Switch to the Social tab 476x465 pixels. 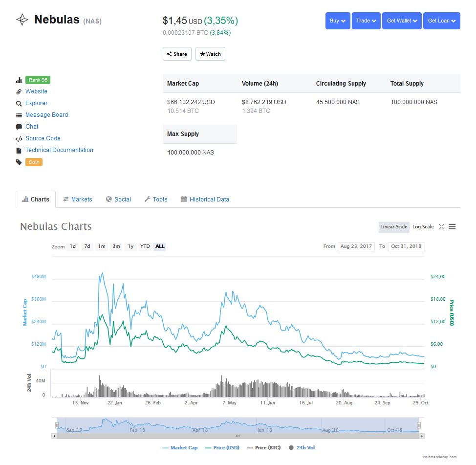118,199
